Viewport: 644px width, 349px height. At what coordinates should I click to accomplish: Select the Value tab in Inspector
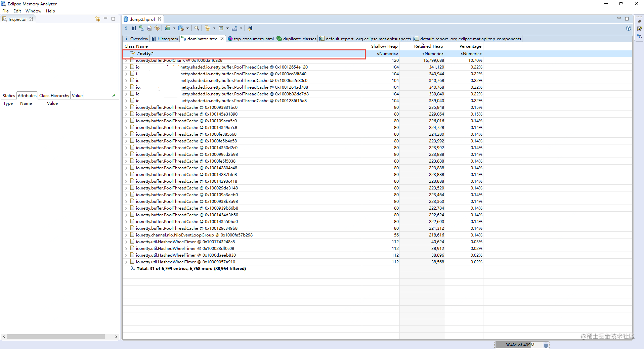tap(77, 95)
